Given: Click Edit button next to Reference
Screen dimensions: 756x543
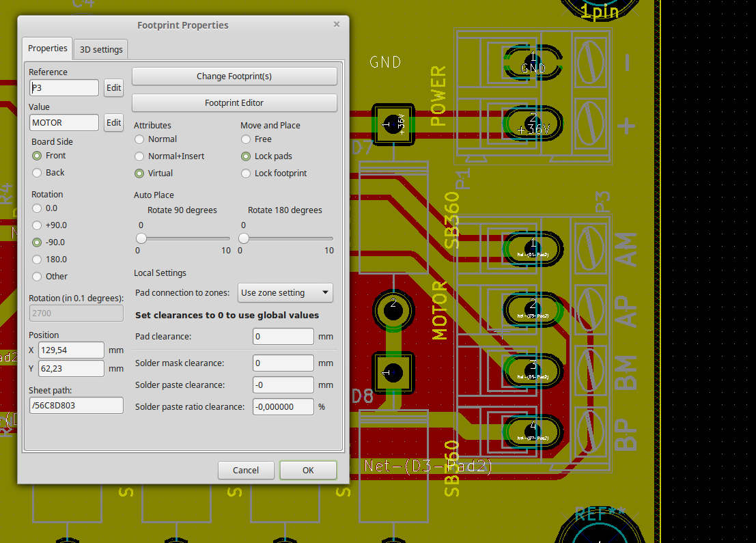Looking at the screenshot, I should tap(114, 87).
